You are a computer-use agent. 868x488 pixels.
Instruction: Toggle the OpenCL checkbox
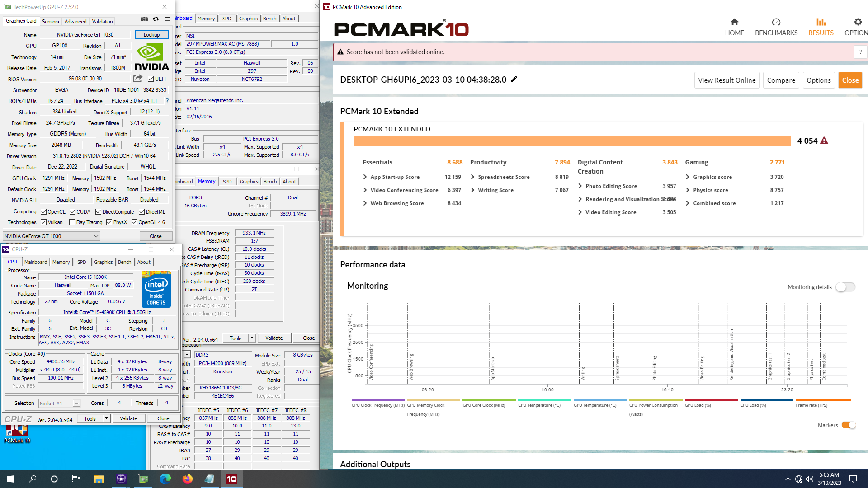(44, 211)
